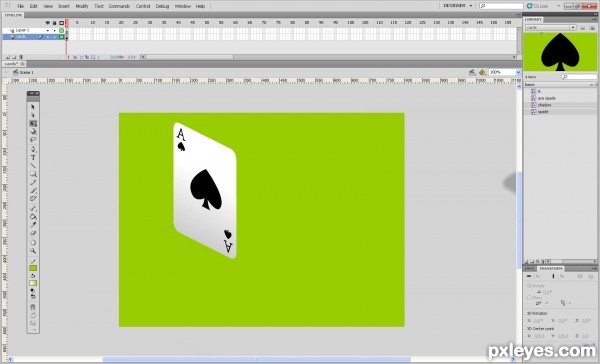Switch to the Transform panel tab
This screenshot has width=600, height=364.
click(551, 269)
